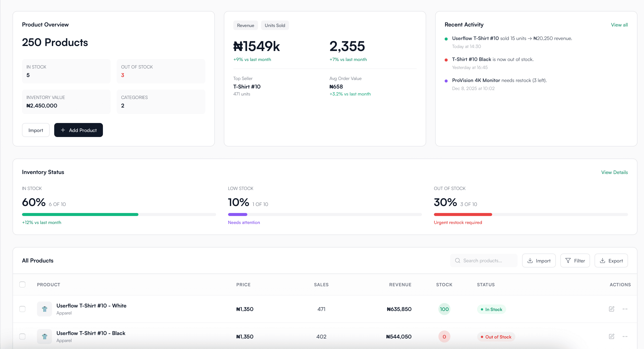Screen dimensions: 644x349
Task: Click View all in Recent Activity
Action: [619, 25]
